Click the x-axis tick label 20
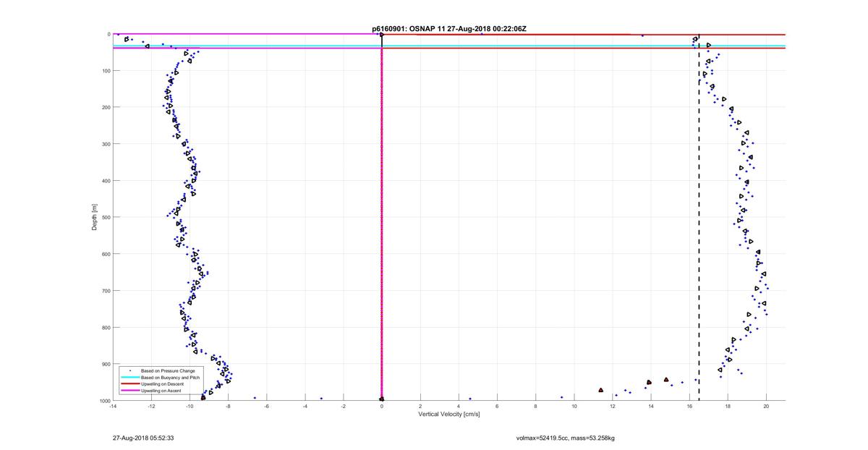The image size is (868, 450). tap(766, 407)
